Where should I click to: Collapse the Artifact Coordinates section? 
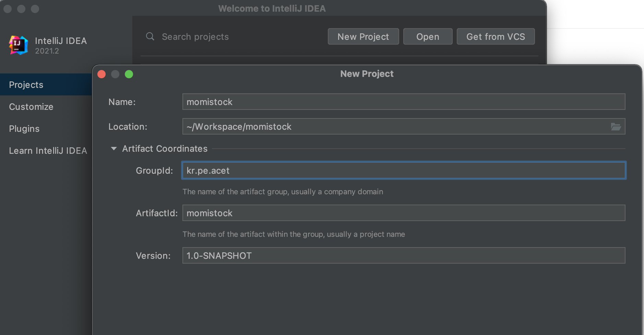[114, 149]
